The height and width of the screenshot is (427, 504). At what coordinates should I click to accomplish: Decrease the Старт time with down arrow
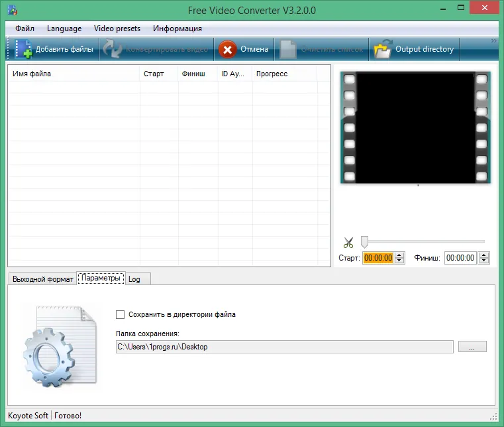coord(399,261)
